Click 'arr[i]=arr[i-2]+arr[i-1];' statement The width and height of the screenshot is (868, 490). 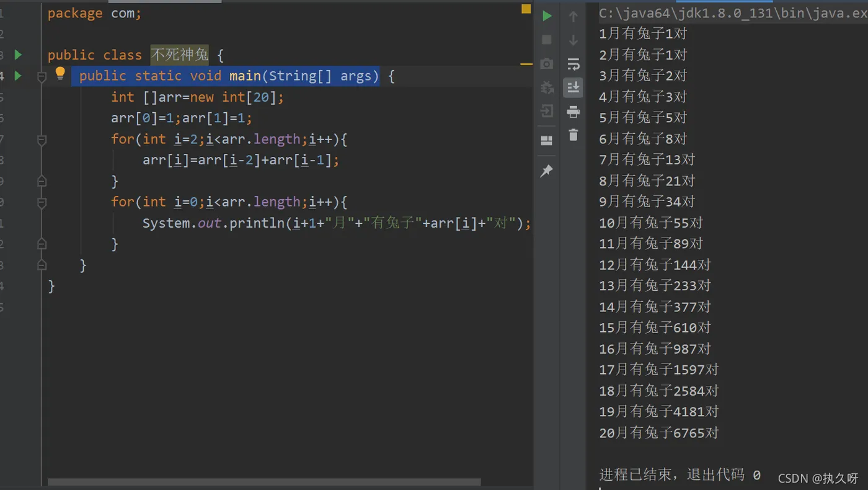(241, 160)
